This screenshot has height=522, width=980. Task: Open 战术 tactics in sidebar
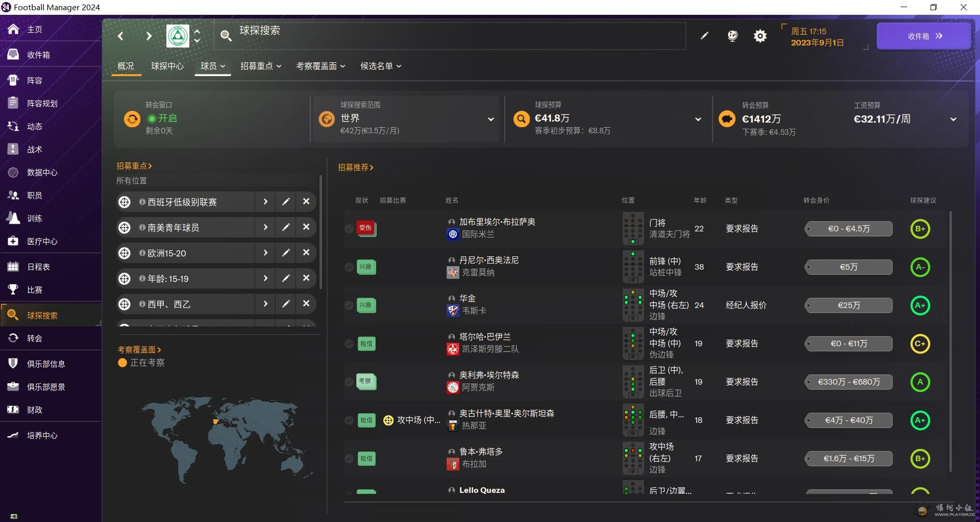(x=51, y=149)
